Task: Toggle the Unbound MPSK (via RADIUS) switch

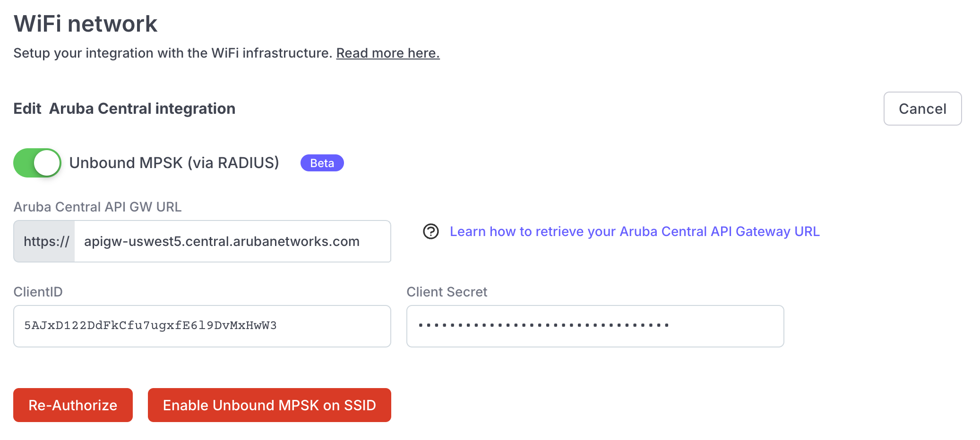Action: [37, 163]
